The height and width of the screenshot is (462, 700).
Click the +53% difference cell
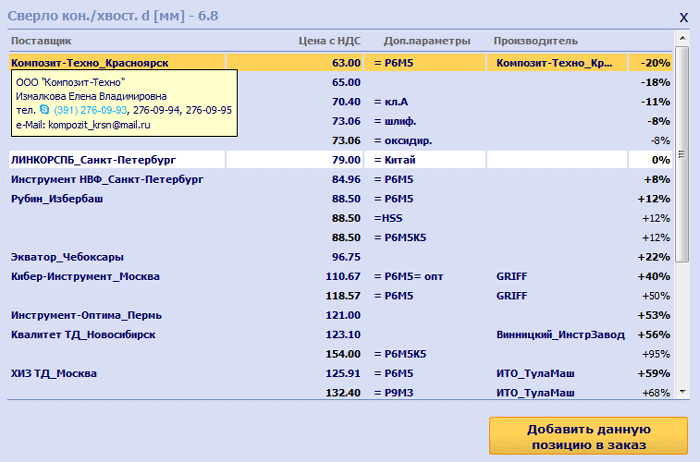click(654, 315)
